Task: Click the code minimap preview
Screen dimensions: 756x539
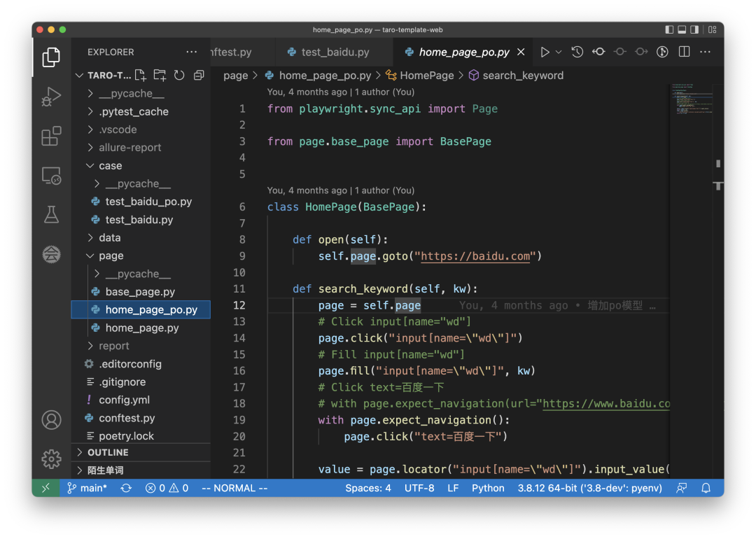Action: coord(691,100)
